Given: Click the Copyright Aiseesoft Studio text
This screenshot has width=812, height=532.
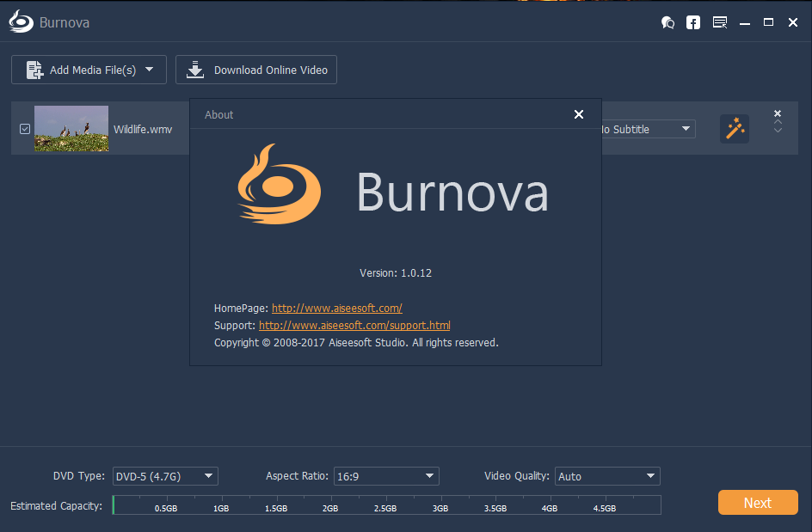Looking at the screenshot, I should (x=356, y=343).
